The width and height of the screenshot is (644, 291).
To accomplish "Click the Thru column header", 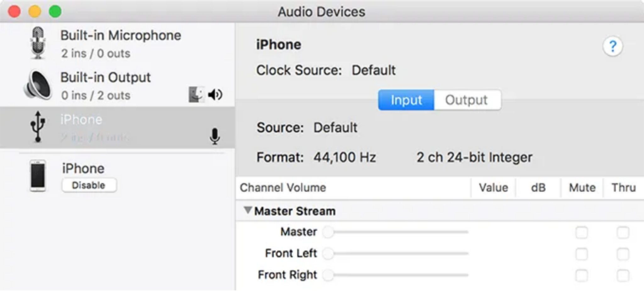I will (624, 188).
